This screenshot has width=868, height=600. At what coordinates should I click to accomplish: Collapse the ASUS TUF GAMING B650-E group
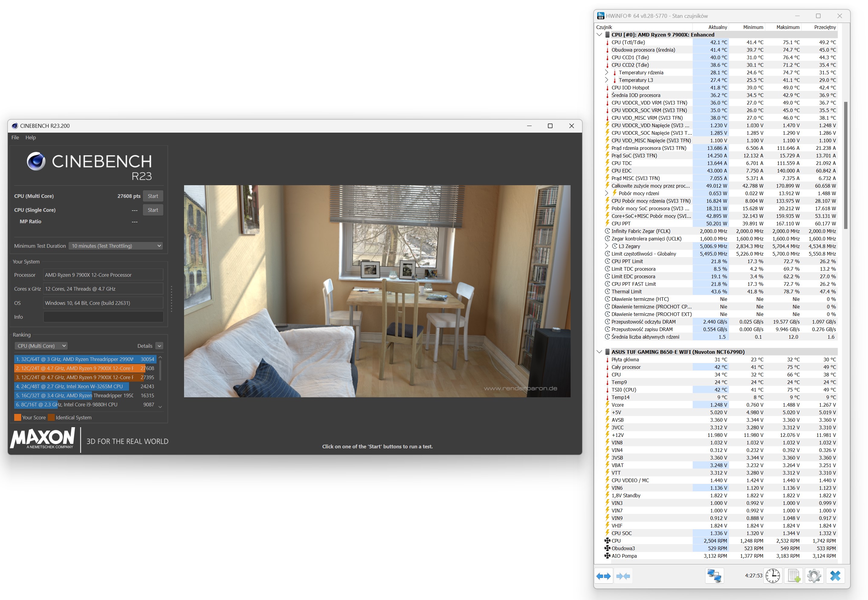click(599, 352)
